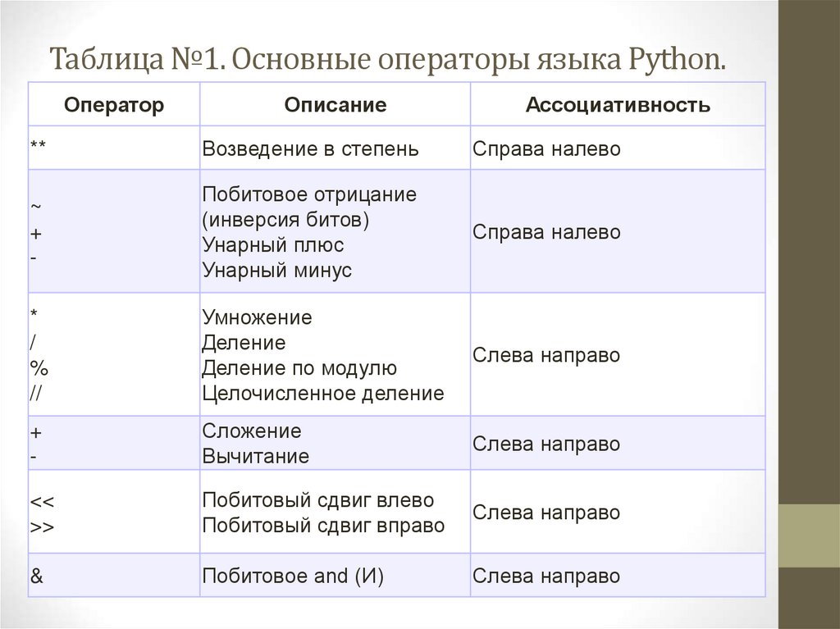
Task: Click "Справа налево" in the exponent row
Action: tap(546, 149)
